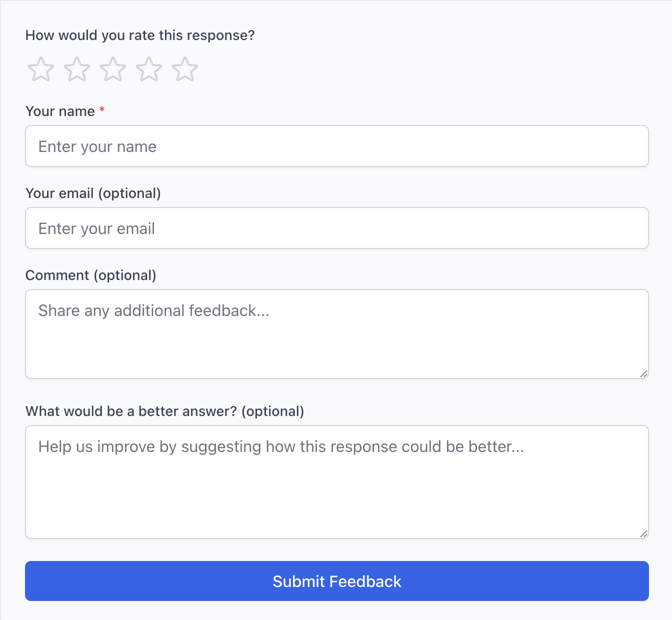Click the "Your email (optional)" label
This screenshot has width=672, height=620.
[x=93, y=193]
